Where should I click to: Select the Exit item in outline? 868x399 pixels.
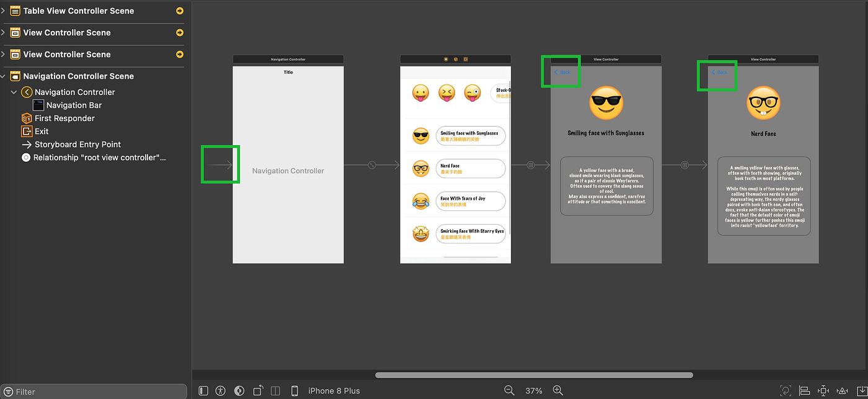point(42,132)
